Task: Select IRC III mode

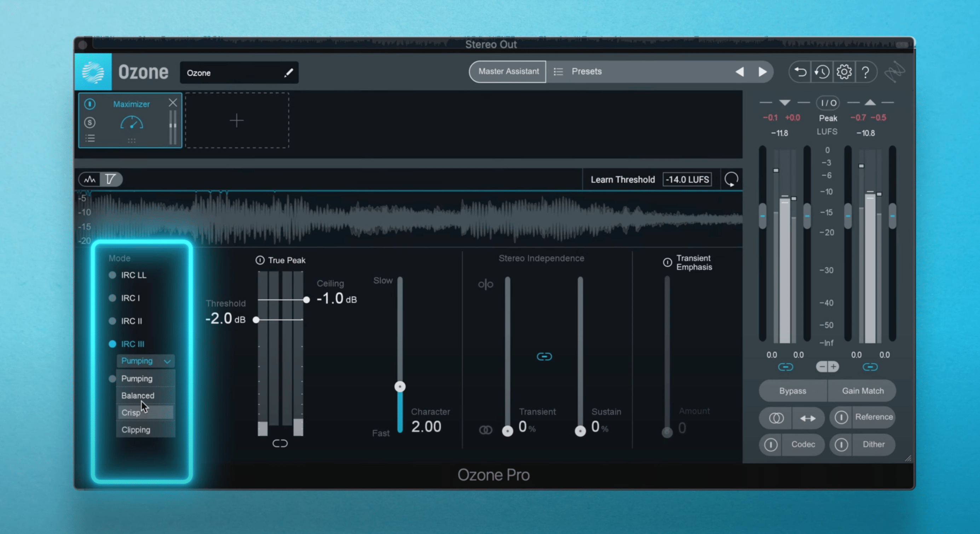Action: coord(127,344)
